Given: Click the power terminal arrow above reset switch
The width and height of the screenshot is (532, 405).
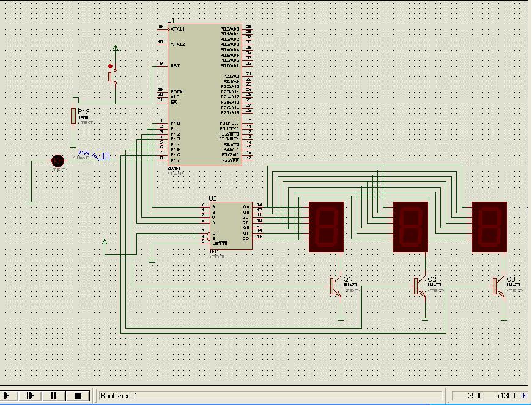Looking at the screenshot, I should coord(115,48).
